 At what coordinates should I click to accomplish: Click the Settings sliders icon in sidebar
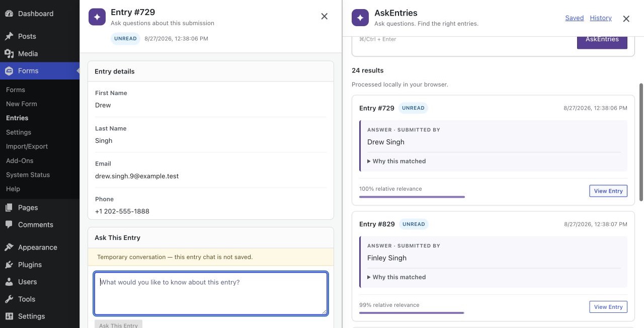point(9,316)
